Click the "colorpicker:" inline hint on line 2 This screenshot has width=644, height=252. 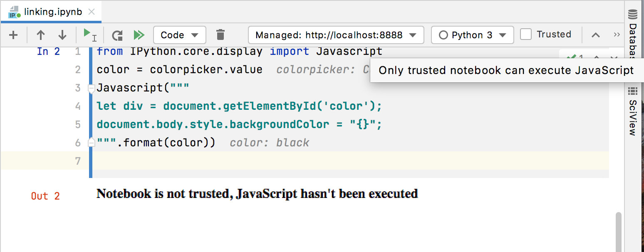(315, 70)
